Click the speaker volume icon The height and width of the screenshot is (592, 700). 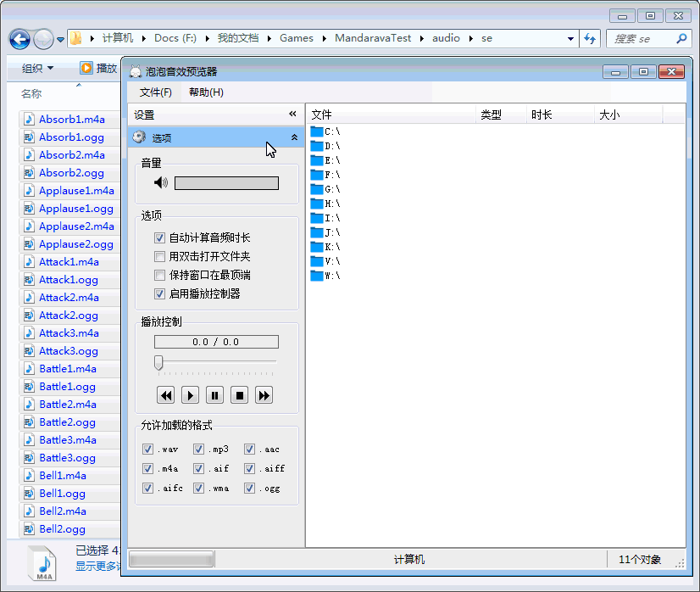(x=161, y=182)
